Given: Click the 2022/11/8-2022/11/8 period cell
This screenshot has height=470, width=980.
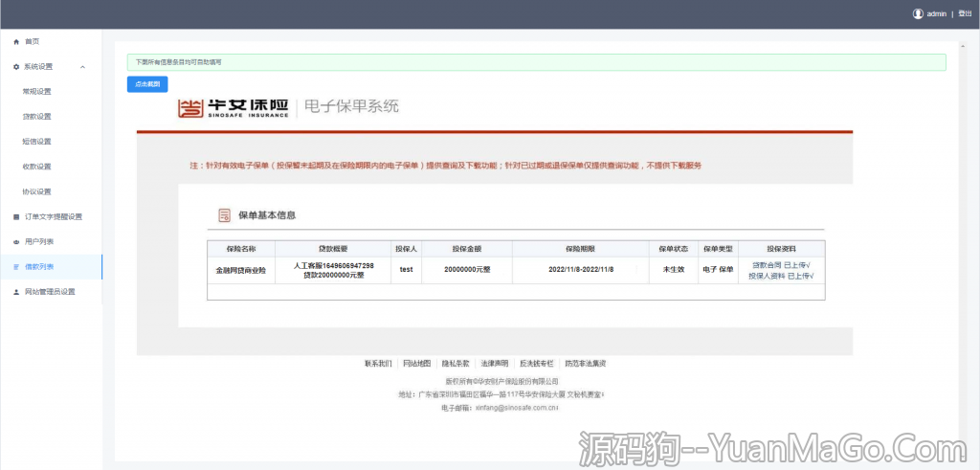Looking at the screenshot, I should click(x=581, y=270).
